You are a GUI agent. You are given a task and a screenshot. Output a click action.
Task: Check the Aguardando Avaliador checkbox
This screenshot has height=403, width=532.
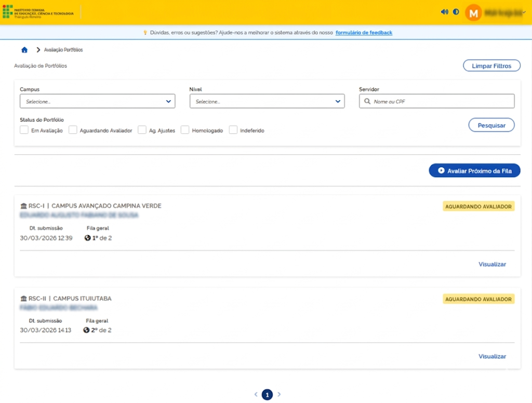(x=73, y=130)
